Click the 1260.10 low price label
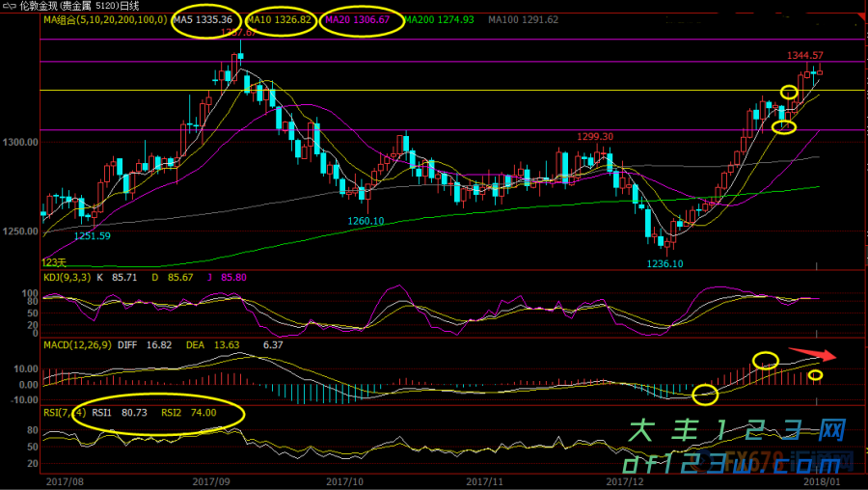 point(366,221)
